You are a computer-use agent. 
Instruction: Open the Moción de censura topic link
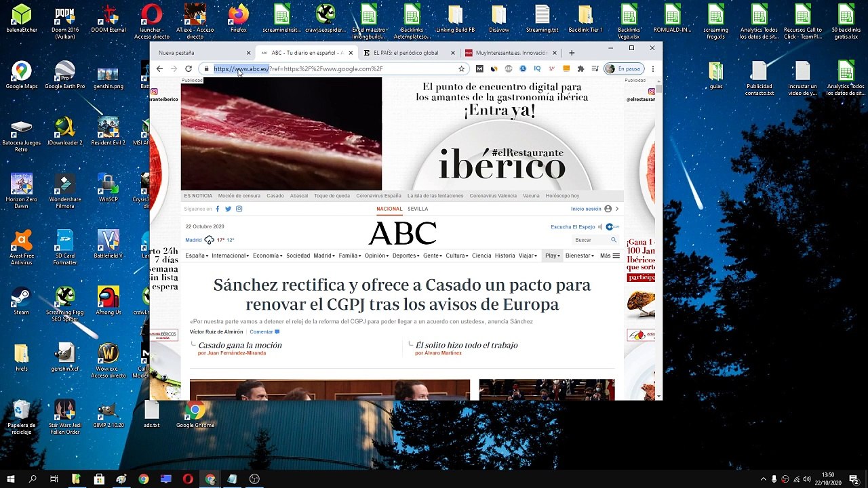239,196
